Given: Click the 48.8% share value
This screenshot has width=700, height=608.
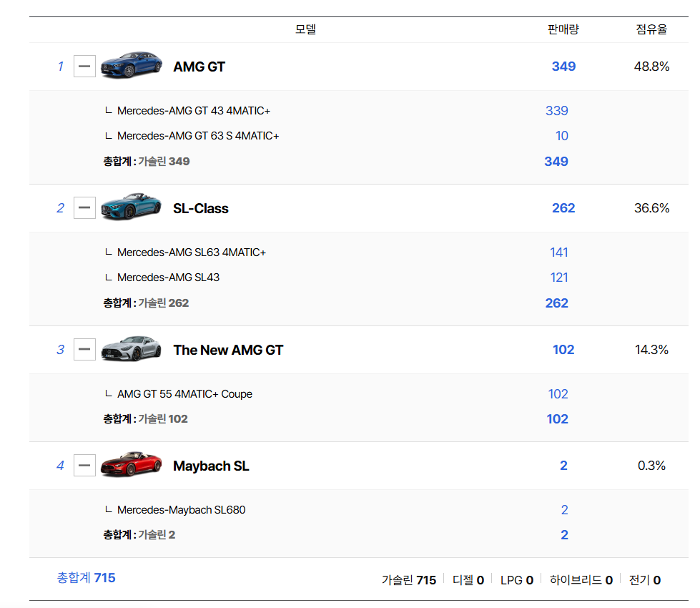Looking at the screenshot, I should tap(652, 67).
